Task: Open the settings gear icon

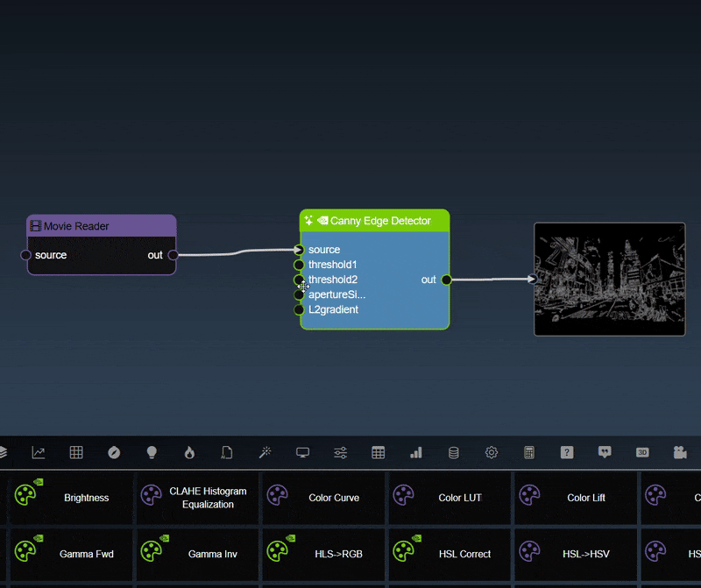Action: [492, 452]
